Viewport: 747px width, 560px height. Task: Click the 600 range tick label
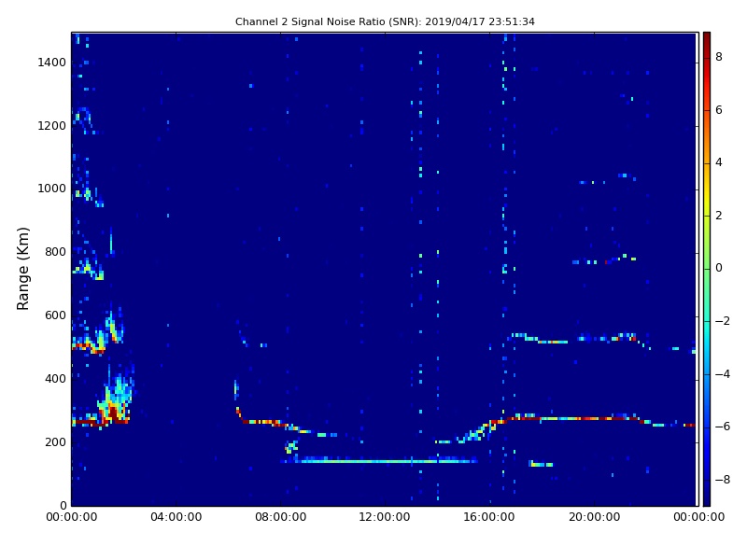[55, 315]
